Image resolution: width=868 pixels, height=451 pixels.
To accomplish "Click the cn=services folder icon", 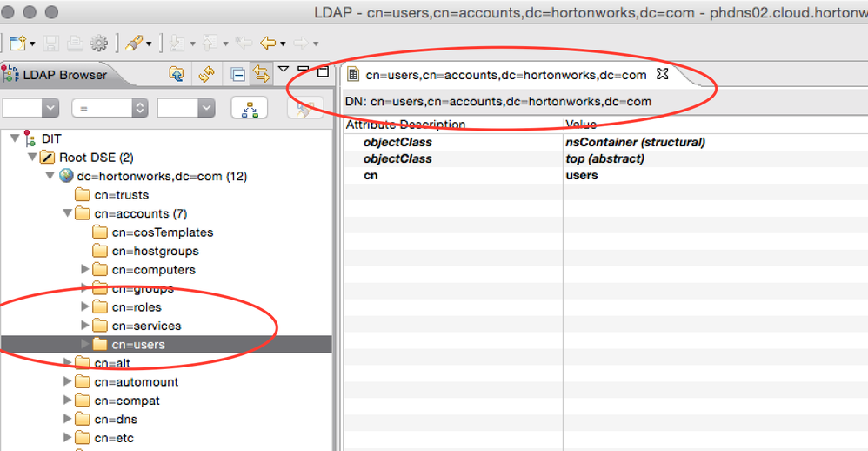I will pyautogui.click(x=100, y=326).
